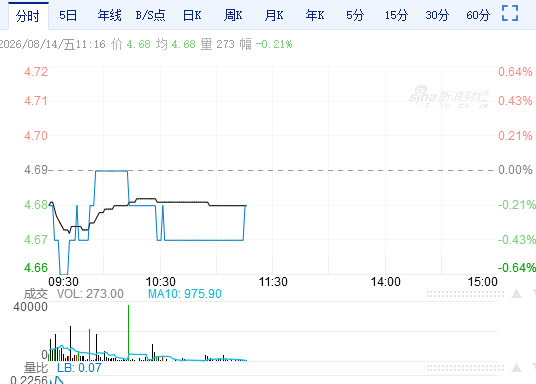Click the MA10: 975.90 indicator label
The height and width of the screenshot is (384, 536).
(185, 294)
